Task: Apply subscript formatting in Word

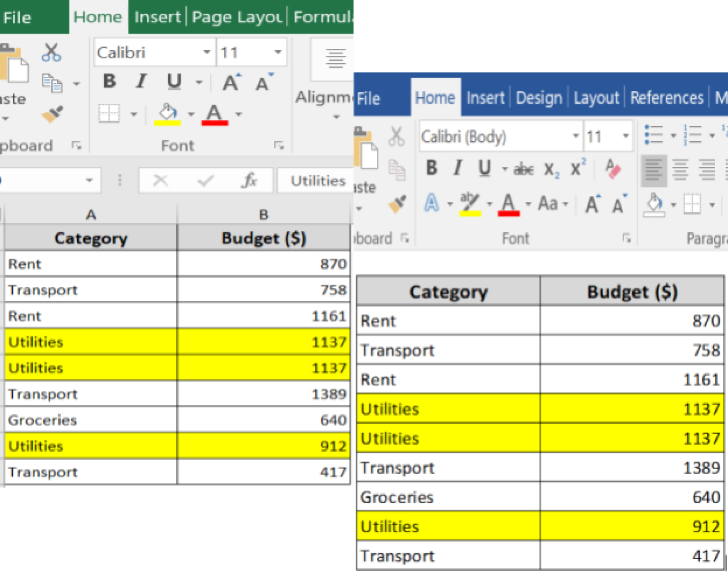Action: coord(551,169)
